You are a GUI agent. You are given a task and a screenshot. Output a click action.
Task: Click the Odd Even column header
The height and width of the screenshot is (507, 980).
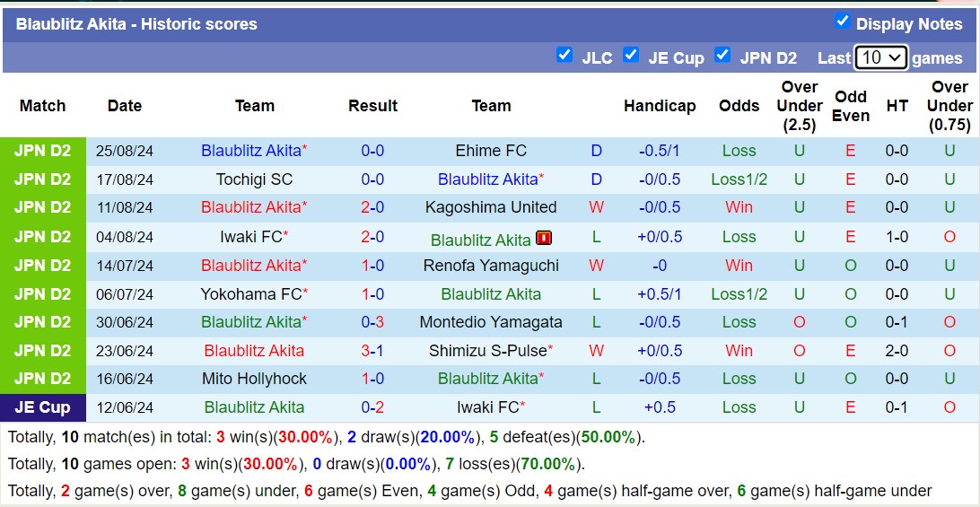tap(850, 106)
